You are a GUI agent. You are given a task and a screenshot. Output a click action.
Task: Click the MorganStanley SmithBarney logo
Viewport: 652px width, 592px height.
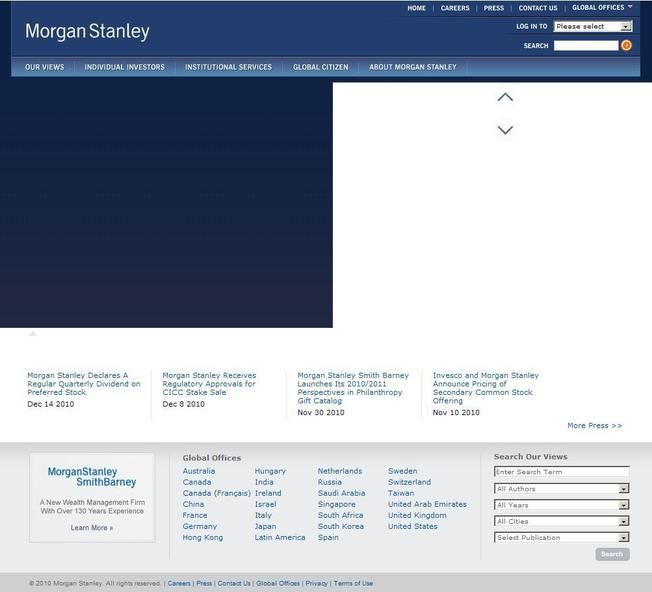[92, 477]
